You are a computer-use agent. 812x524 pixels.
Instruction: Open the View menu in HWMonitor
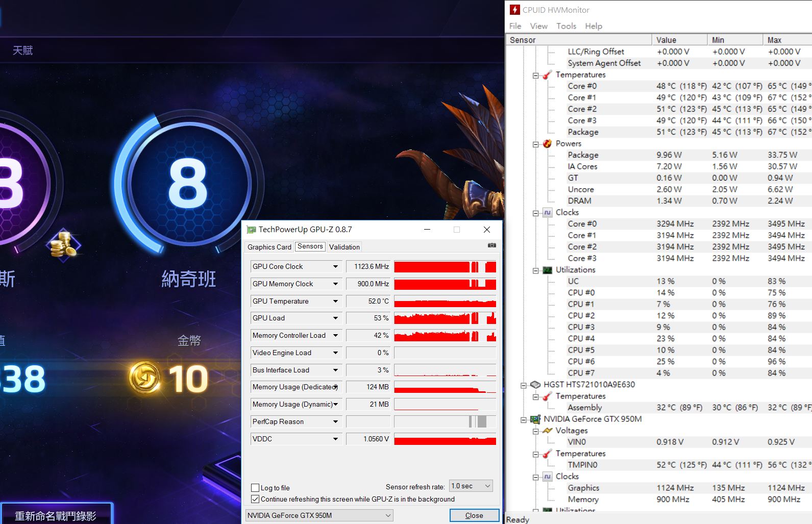(538, 26)
